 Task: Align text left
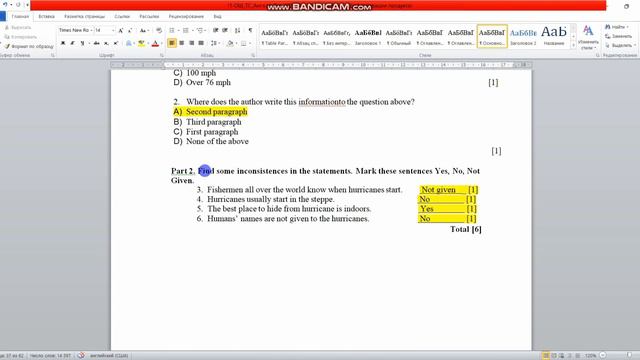point(172,43)
